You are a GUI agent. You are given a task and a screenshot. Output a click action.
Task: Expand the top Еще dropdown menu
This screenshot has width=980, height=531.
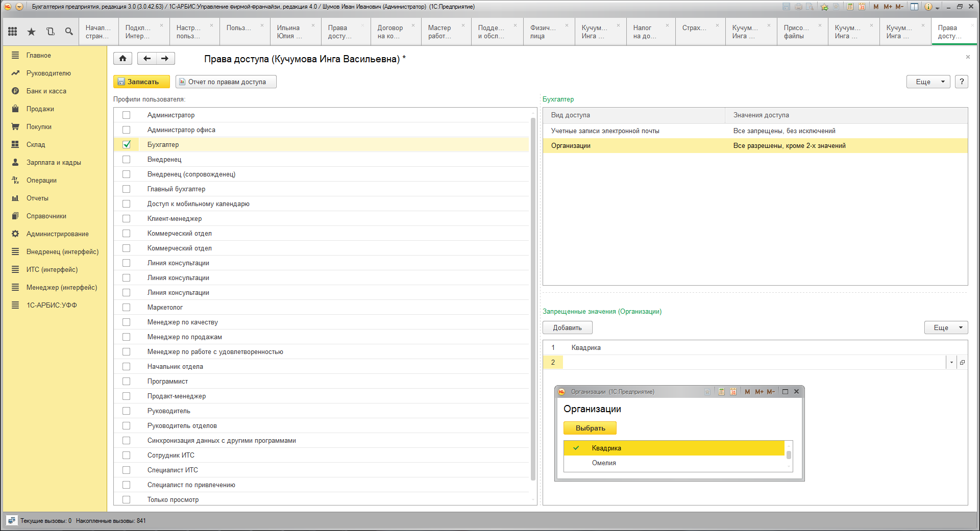pos(928,82)
